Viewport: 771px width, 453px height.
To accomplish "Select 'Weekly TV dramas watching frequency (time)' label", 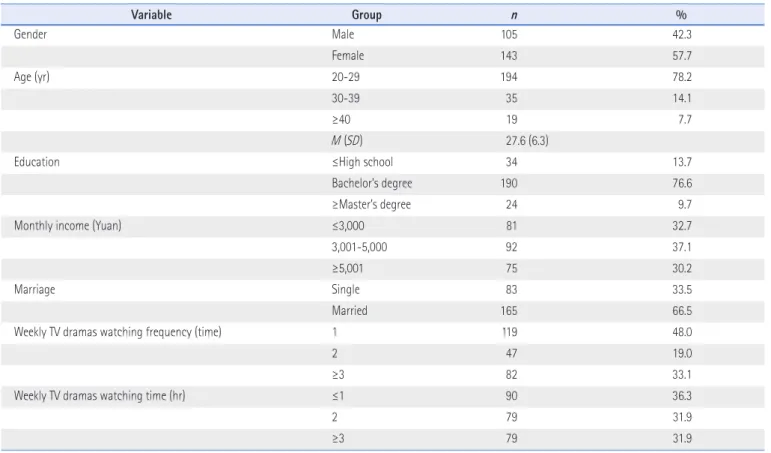I will pos(118,332).
